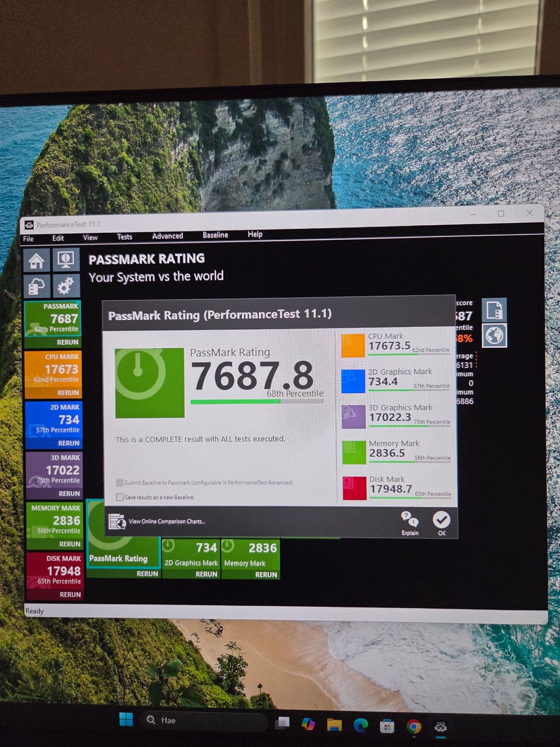Screen dimensions: 560x747
Task: Rerun the CPU Mark test
Action: click(x=68, y=393)
